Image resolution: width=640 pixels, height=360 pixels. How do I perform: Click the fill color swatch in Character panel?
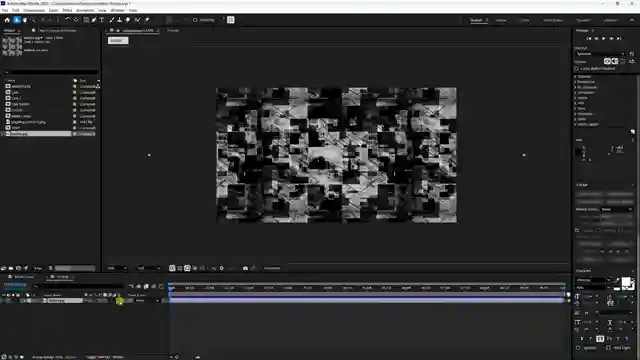tap(626, 282)
